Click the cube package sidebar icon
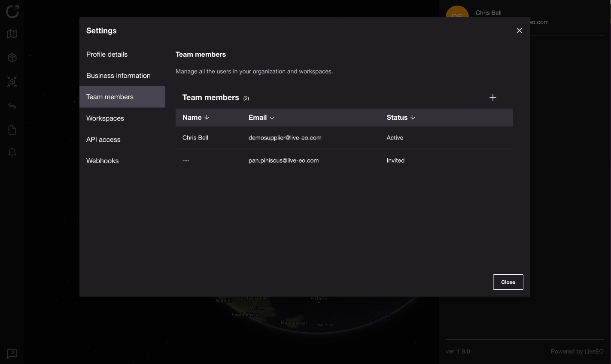The image size is (611, 364). [12, 58]
